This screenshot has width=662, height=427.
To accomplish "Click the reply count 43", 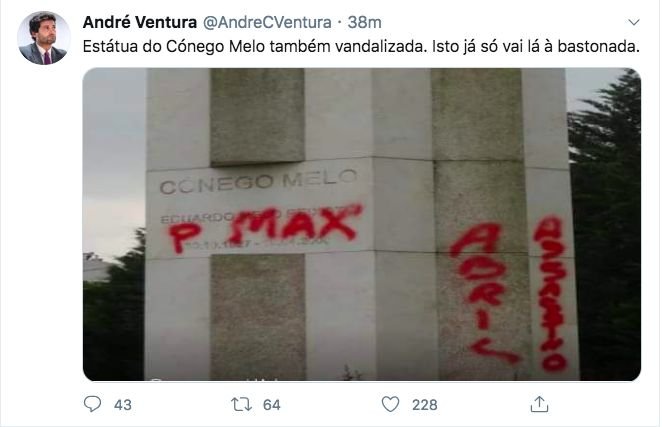I will [123, 405].
